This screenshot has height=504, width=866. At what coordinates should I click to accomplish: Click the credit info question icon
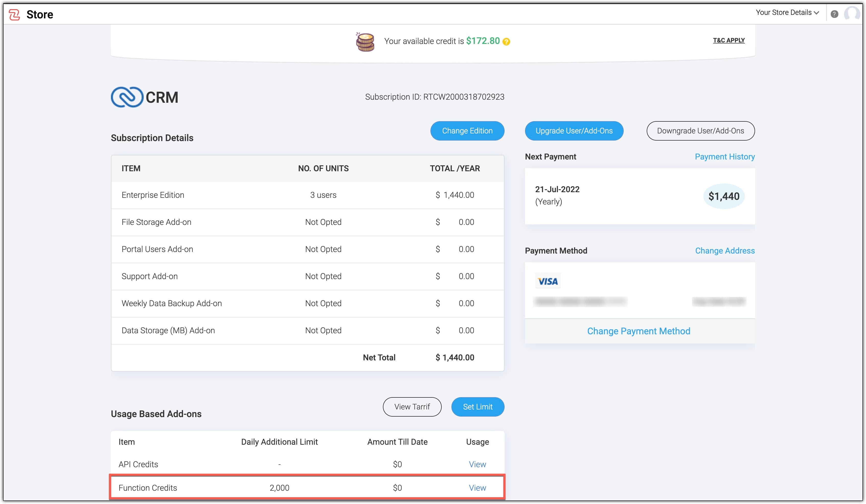[506, 42]
